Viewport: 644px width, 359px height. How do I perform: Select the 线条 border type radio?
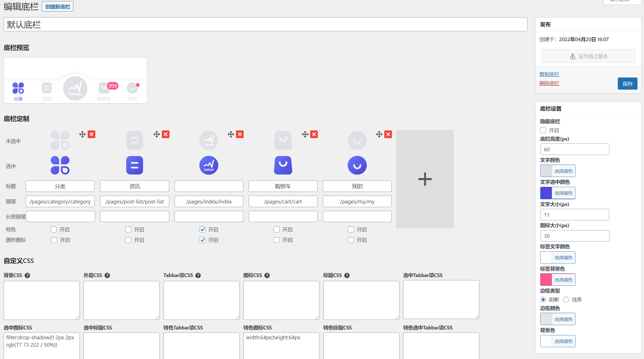coord(566,300)
